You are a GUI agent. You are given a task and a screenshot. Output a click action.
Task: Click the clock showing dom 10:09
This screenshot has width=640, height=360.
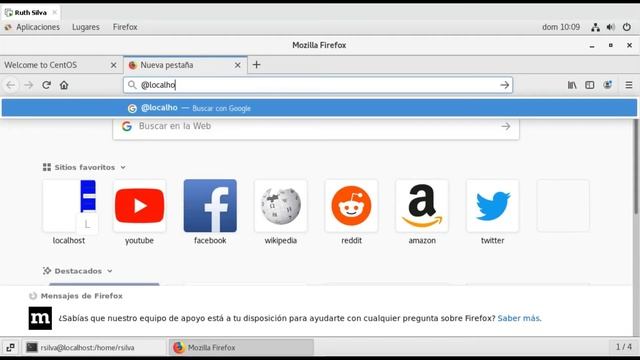(561, 27)
